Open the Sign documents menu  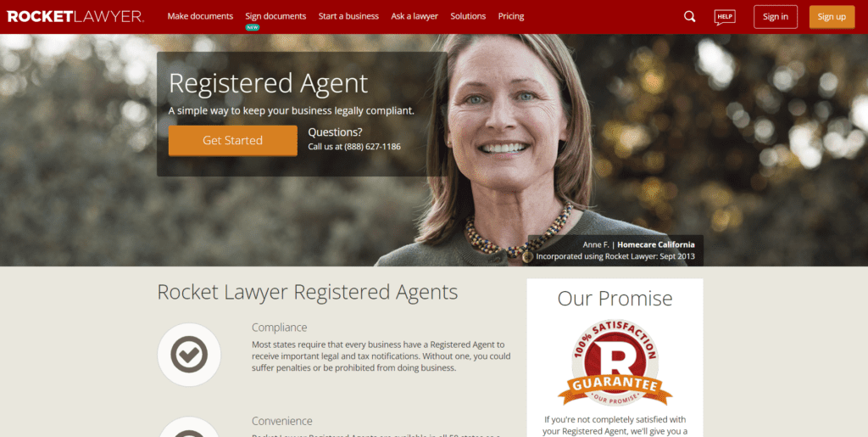275,17
